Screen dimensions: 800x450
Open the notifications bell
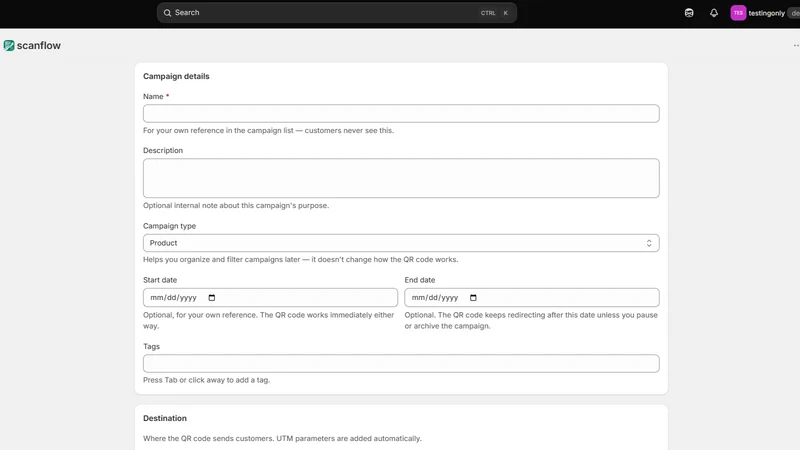coord(714,13)
